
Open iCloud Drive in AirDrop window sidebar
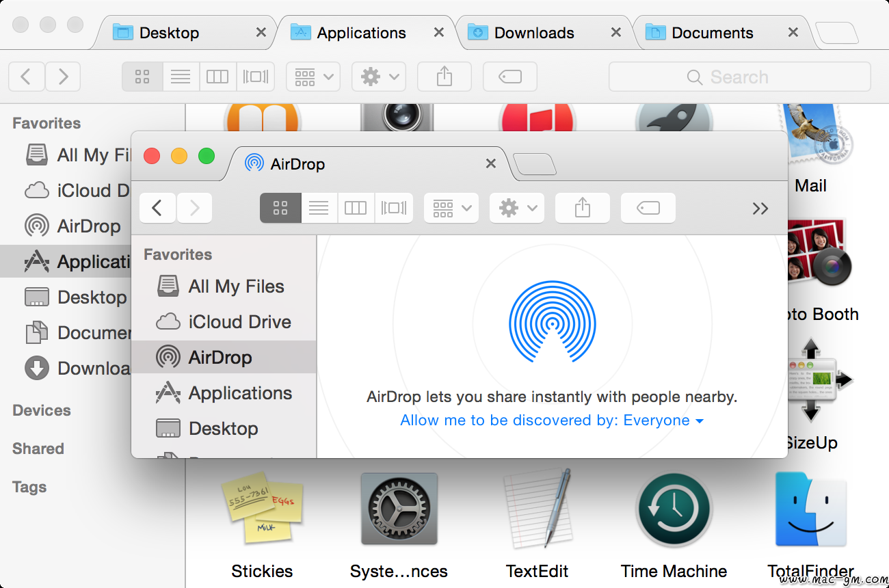point(224,322)
